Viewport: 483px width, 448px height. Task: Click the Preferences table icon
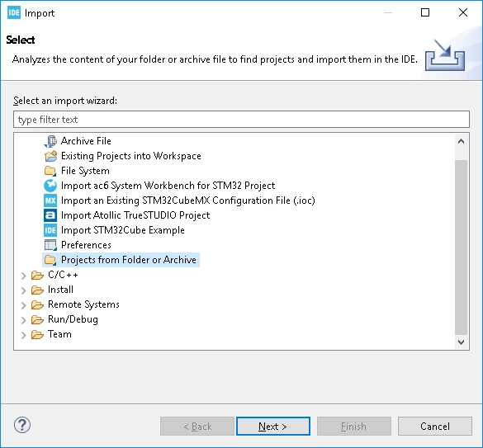click(50, 245)
